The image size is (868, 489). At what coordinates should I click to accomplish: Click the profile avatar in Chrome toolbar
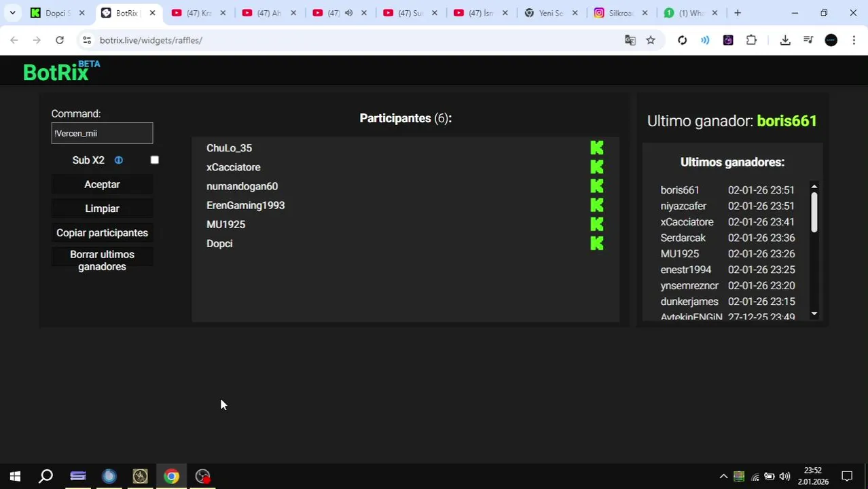click(831, 40)
